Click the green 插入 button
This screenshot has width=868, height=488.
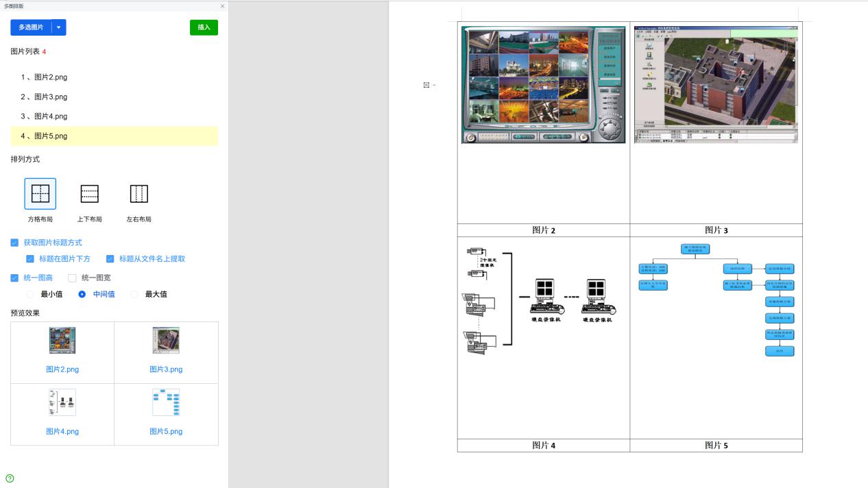coord(204,27)
